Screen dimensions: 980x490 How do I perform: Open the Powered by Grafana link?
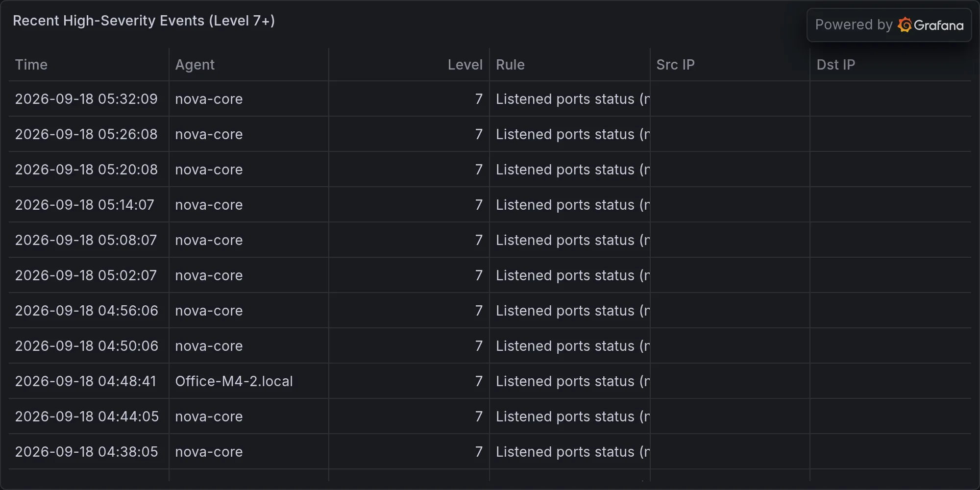click(889, 25)
